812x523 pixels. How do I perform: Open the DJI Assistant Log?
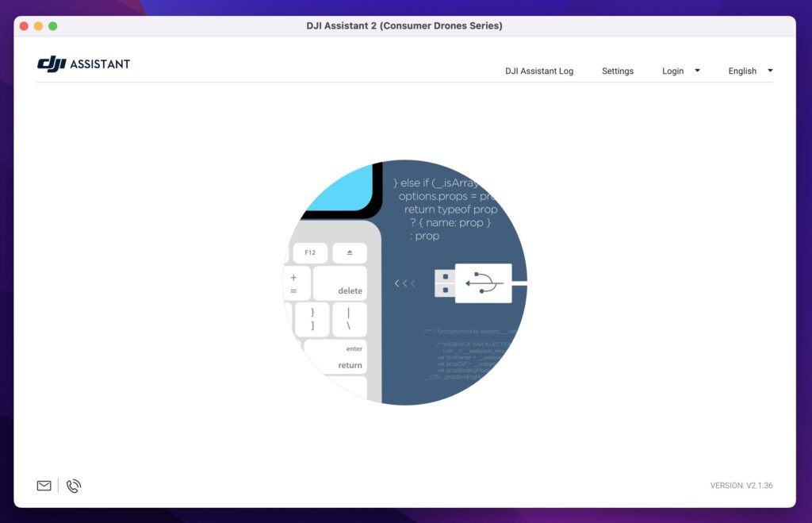pos(539,71)
